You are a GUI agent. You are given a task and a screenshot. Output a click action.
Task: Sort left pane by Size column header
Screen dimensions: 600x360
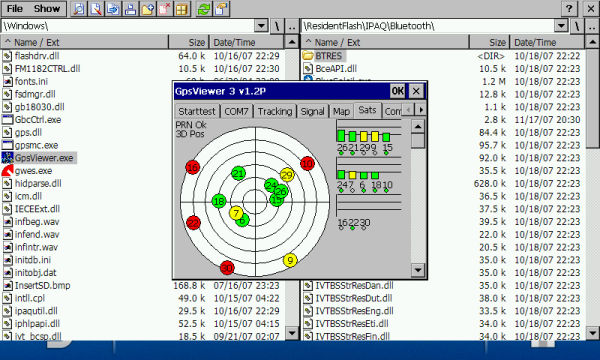click(189, 42)
